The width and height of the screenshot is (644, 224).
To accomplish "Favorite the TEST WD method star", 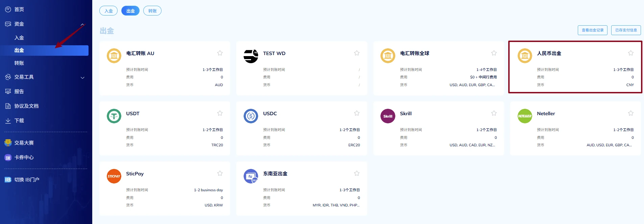I will coord(357,53).
